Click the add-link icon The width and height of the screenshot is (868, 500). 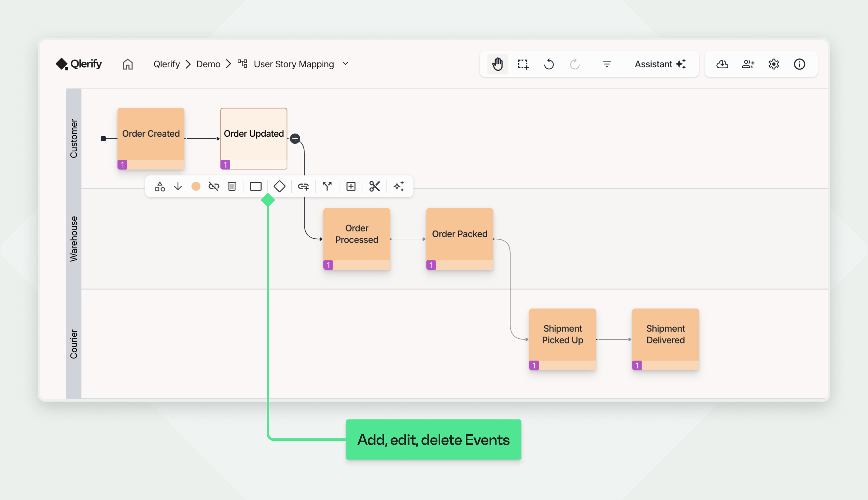coord(303,186)
